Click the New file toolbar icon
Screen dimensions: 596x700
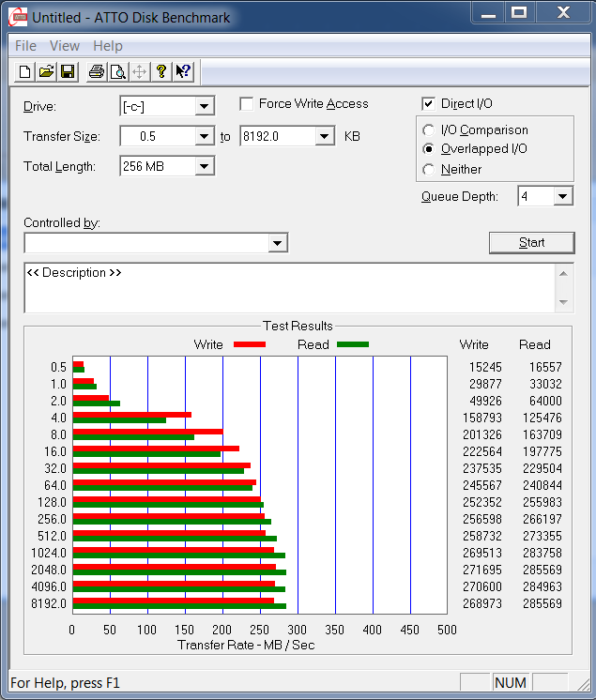[x=25, y=71]
